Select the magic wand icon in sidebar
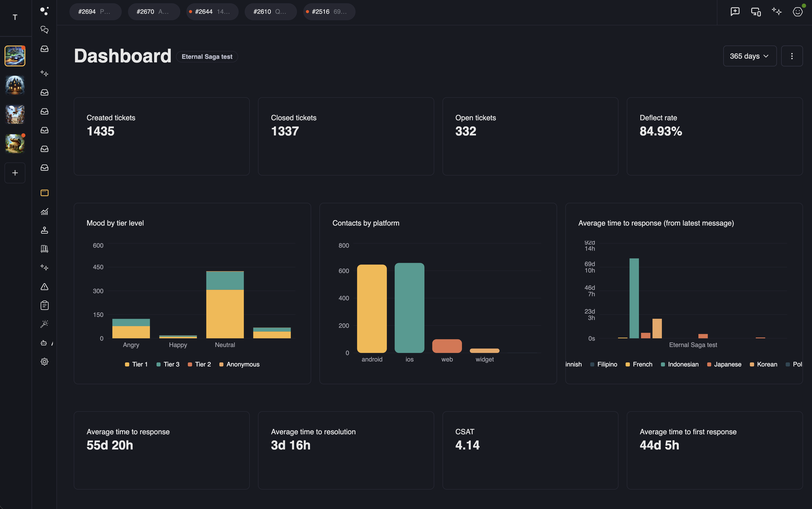 [44, 324]
